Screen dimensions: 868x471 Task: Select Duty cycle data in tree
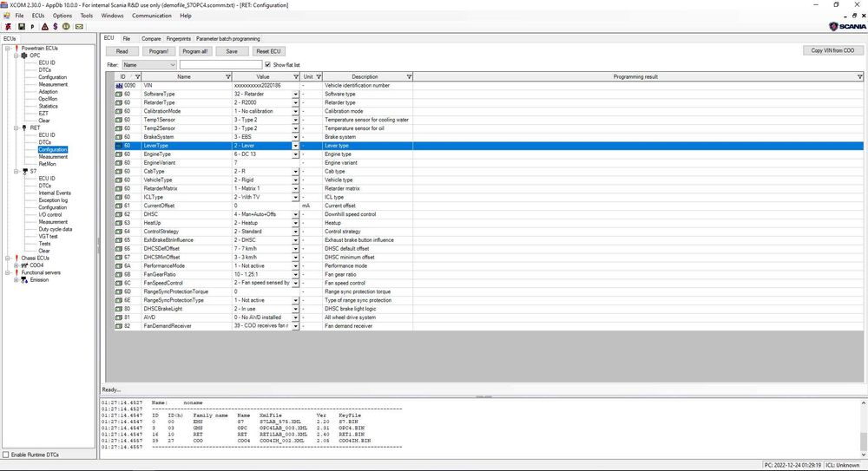tap(56, 229)
